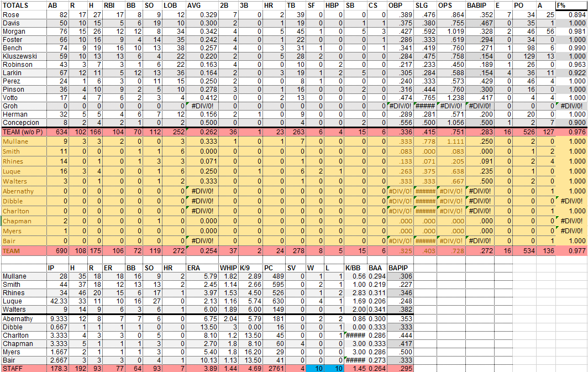Screen dimensions: 588x372
Task: Select the F% column header cell
Action: pos(571,5)
